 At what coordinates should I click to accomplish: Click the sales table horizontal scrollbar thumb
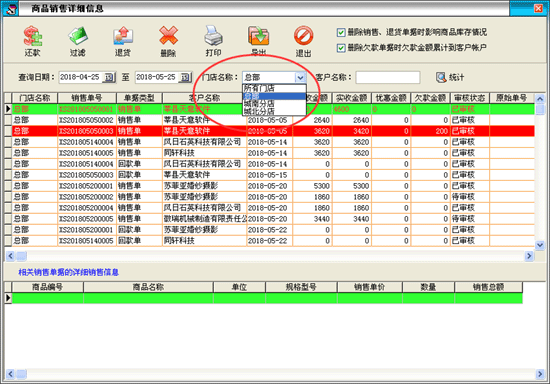tap(22, 256)
